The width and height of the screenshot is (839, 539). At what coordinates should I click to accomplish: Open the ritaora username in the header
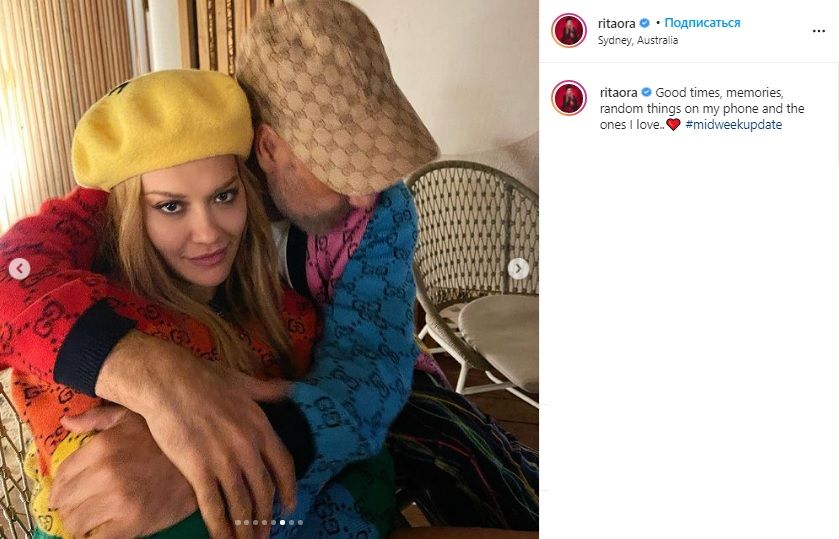tap(616, 23)
